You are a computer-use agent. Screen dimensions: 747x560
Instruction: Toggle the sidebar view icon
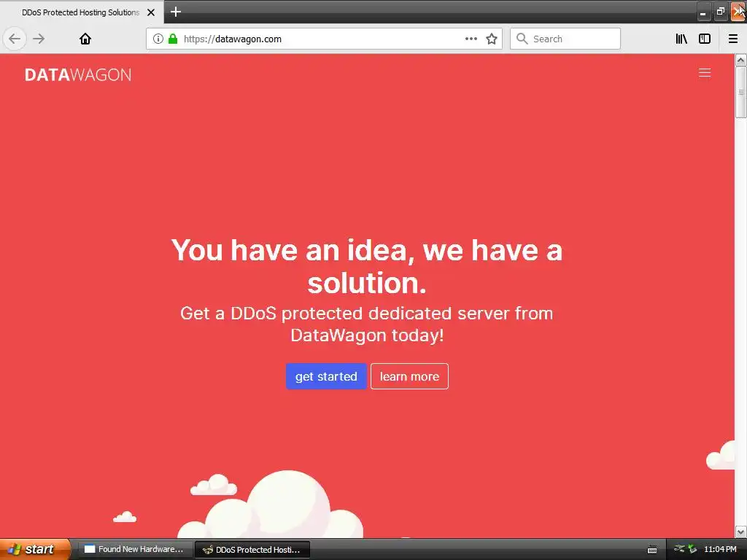705,39
